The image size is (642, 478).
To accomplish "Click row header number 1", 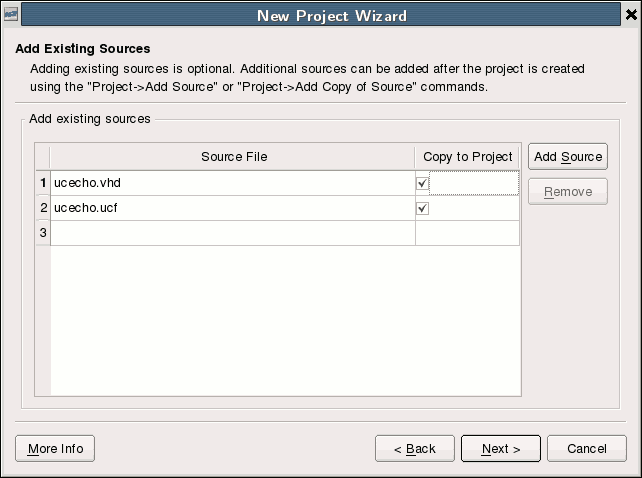I will coord(43,183).
